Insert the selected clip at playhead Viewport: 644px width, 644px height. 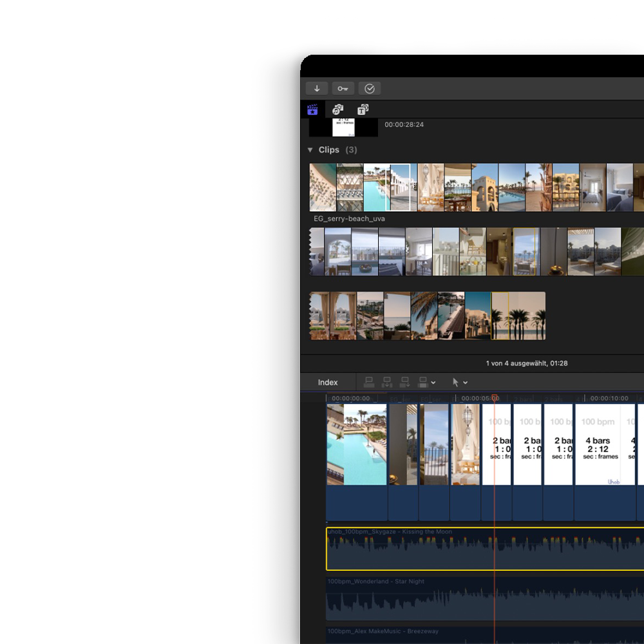click(x=387, y=383)
